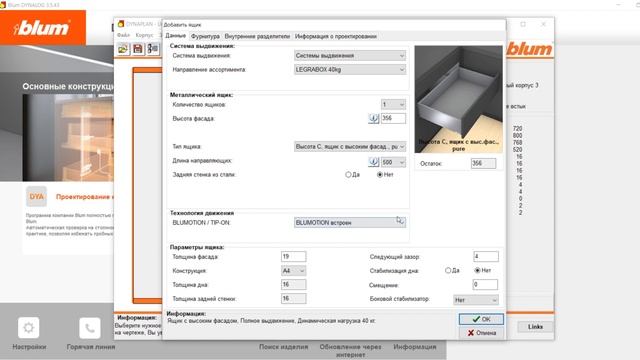This screenshot has height=360, width=640.
Task: Click the Остаток value field
Action: point(483,163)
